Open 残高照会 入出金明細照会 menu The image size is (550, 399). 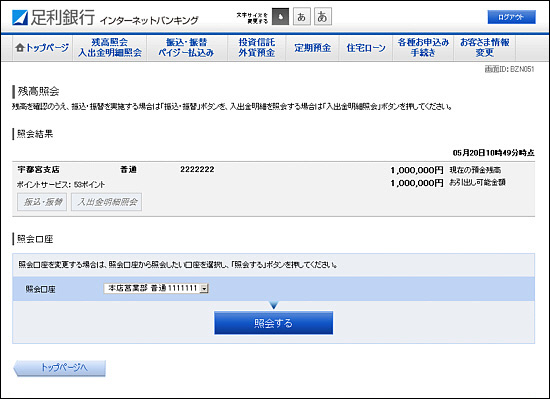point(110,48)
